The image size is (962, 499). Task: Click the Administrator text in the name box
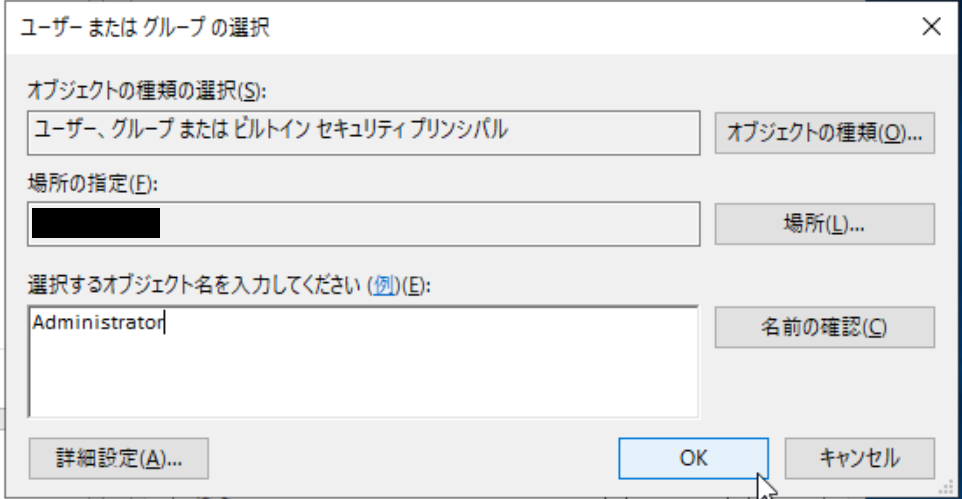pyautogui.click(x=97, y=323)
